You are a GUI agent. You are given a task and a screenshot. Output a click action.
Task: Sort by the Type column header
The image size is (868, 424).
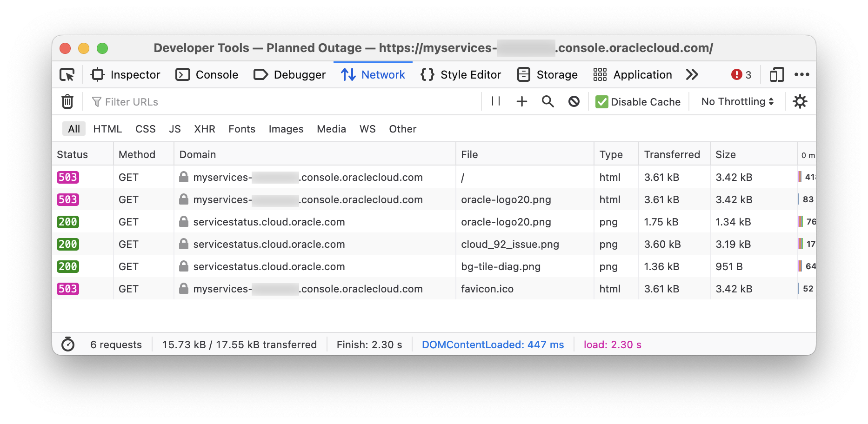click(616, 154)
